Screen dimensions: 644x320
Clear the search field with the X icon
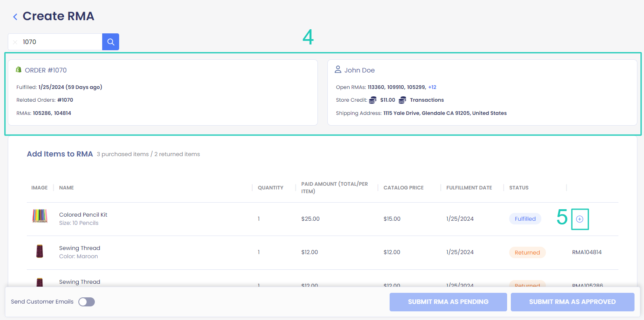click(x=15, y=42)
